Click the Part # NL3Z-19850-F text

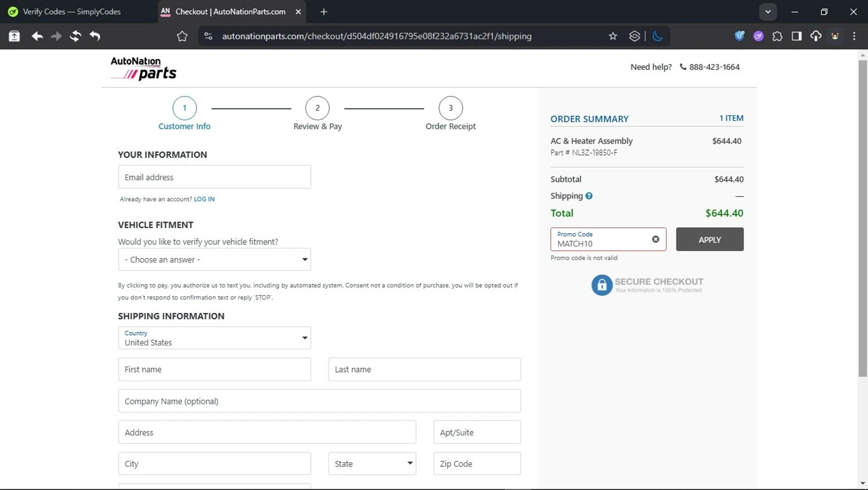point(584,153)
